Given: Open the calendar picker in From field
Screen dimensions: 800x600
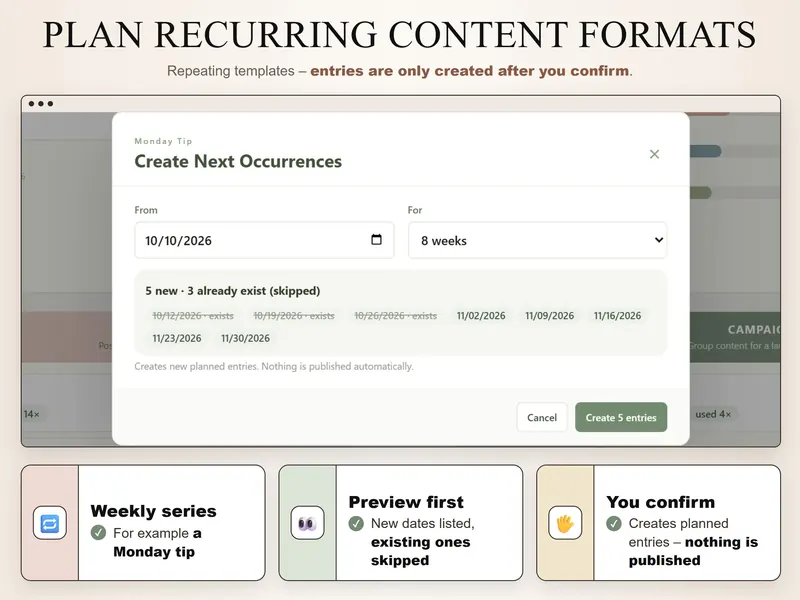Looking at the screenshot, I should tap(377, 240).
